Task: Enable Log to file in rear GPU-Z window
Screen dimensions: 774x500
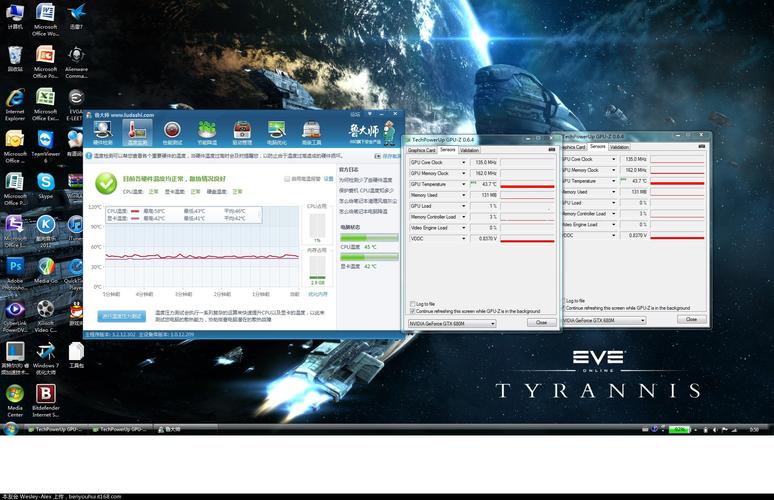Action: 564,300
